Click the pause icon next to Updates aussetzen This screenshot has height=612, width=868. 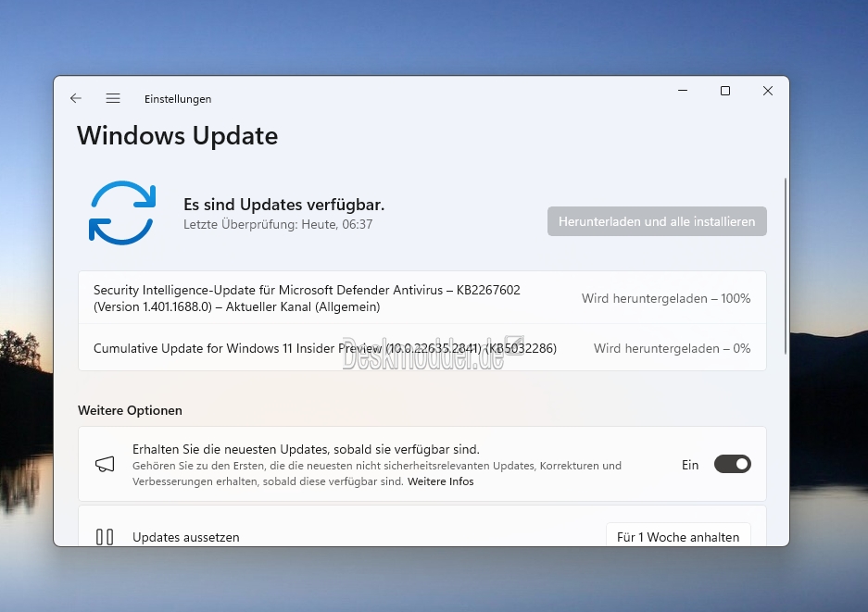(x=105, y=537)
